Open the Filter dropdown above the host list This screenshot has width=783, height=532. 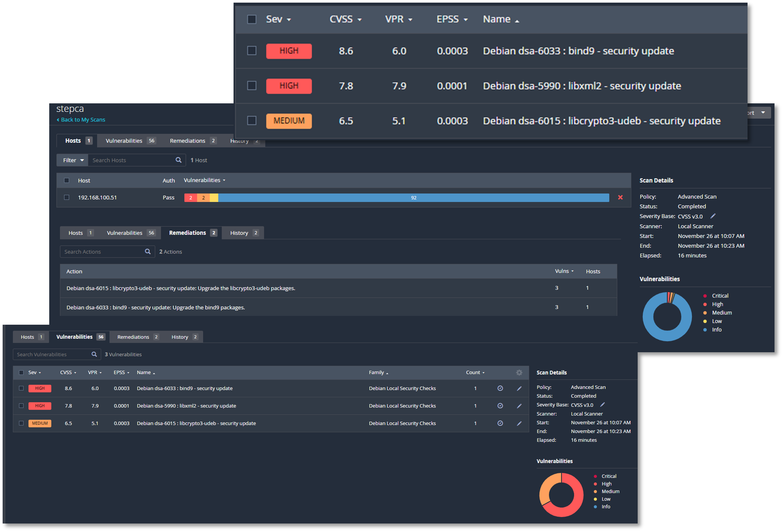pyautogui.click(x=72, y=160)
